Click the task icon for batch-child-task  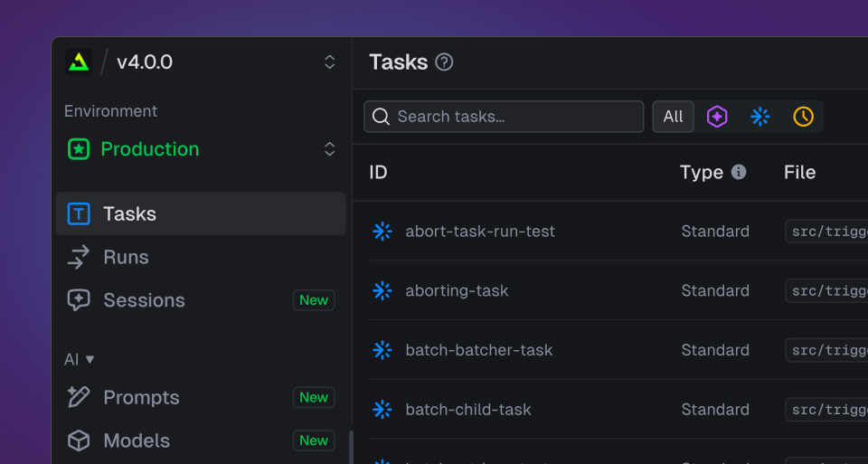pyautogui.click(x=382, y=409)
